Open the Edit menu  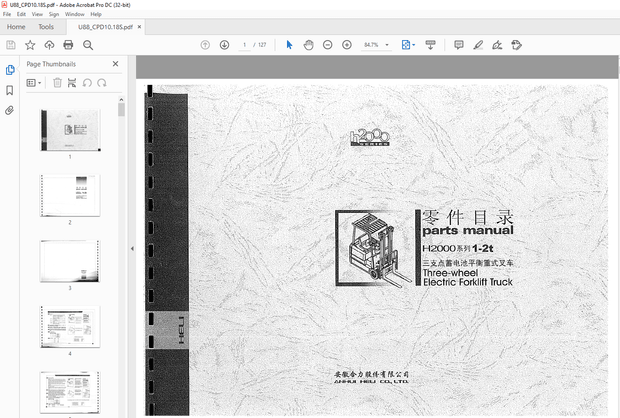tap(21, 14)
